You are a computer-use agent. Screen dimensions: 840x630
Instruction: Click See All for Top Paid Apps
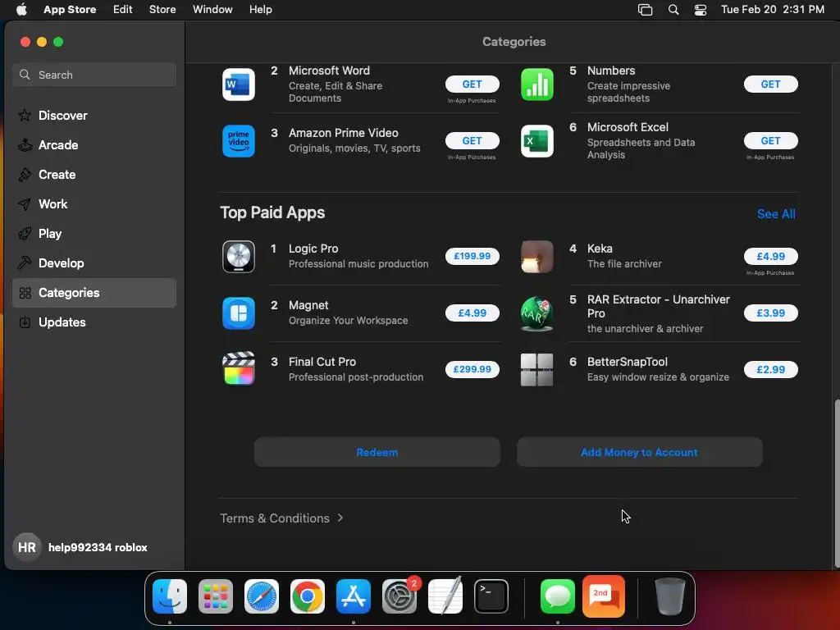[x=776, y=214]
